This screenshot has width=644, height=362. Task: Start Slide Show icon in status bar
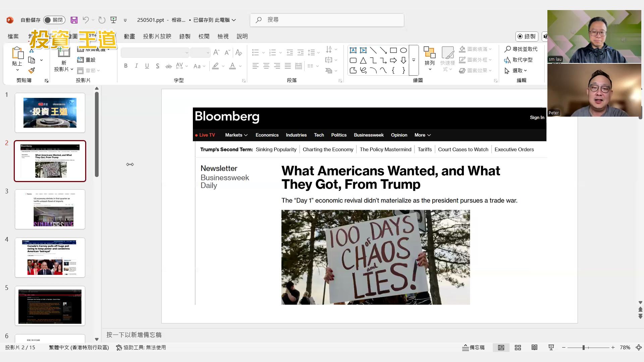(551, 348)
